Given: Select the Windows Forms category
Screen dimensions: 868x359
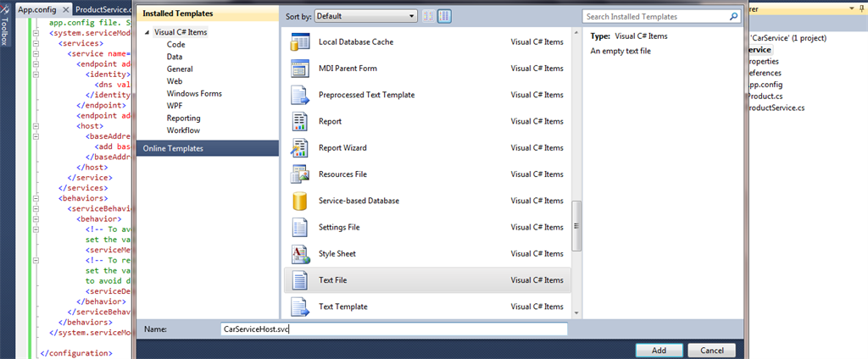Looking at the screenshot, I should click(194, 93).
